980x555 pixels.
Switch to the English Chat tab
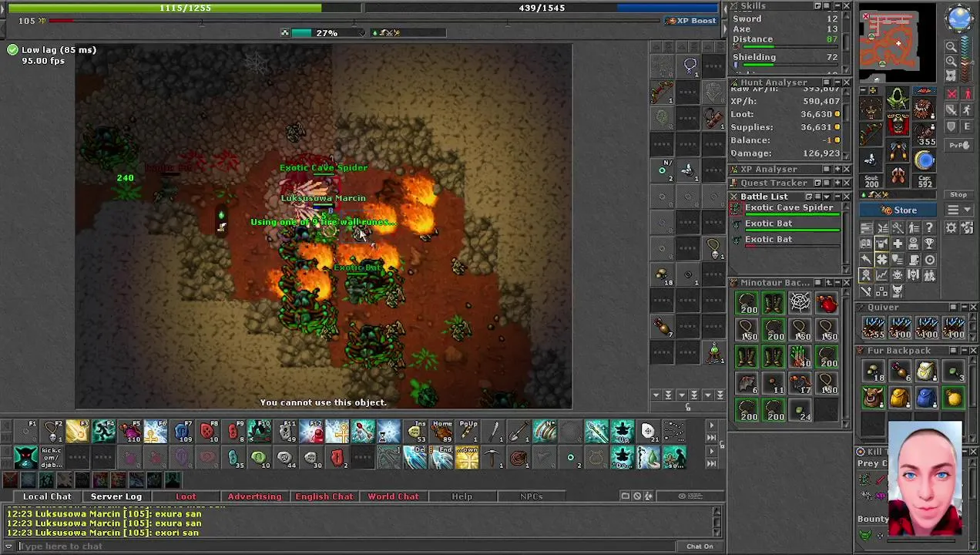click(324, 496)
